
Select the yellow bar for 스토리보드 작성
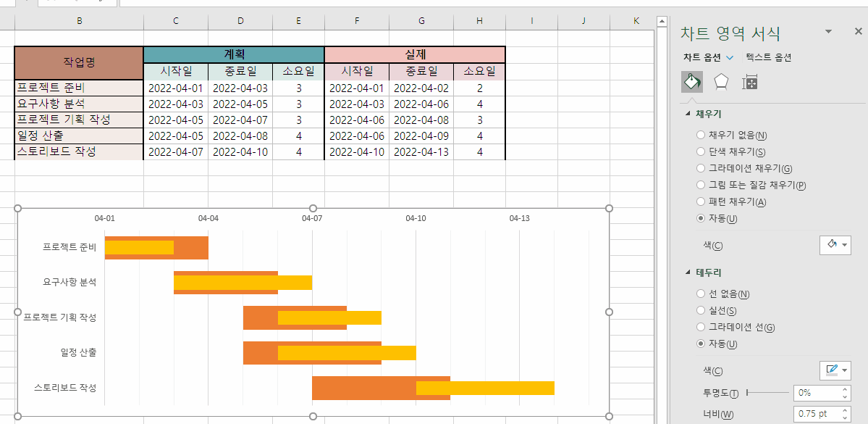(x=485, y=388)
